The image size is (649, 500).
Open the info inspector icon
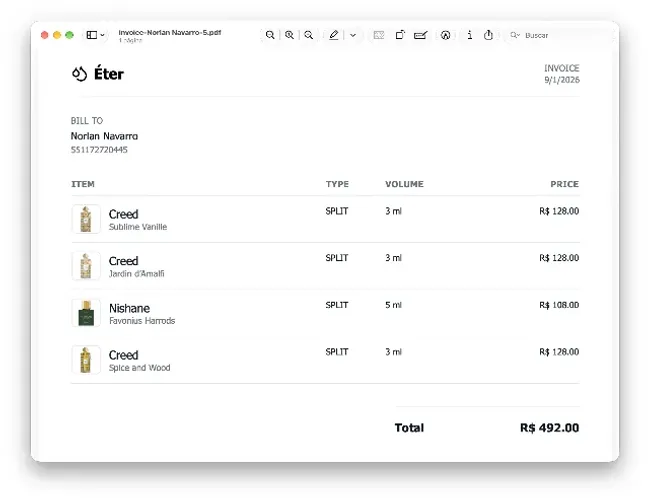469,35
